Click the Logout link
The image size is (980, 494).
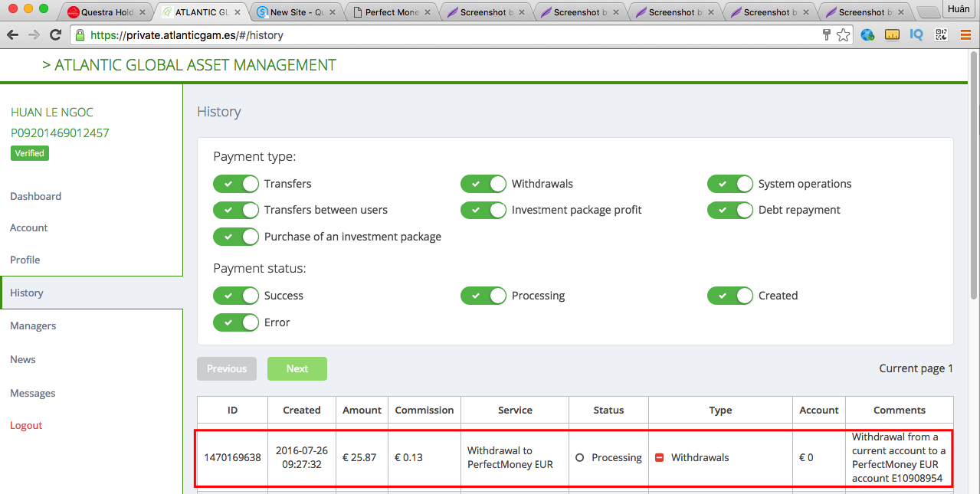pos(26,425)
